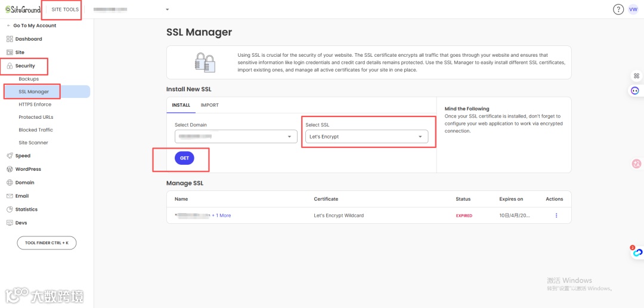This screenshot has width=644, height=308.
Task: Open the VW user avatar menu
Action: point(633,10)
